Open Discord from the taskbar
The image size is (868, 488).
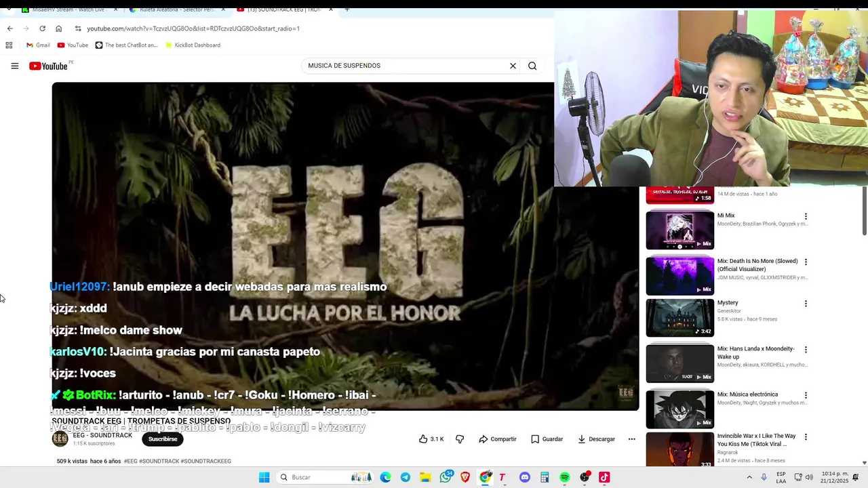coord(524,477)
